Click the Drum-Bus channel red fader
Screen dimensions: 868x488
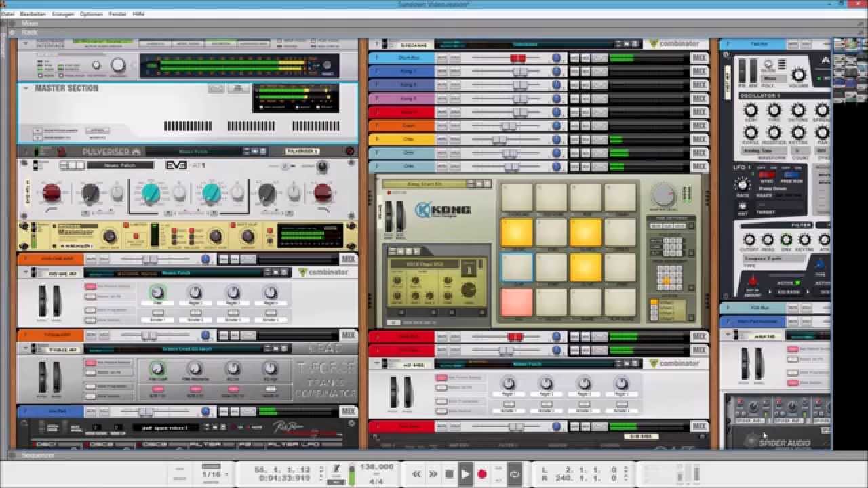[x=518, y=58]
